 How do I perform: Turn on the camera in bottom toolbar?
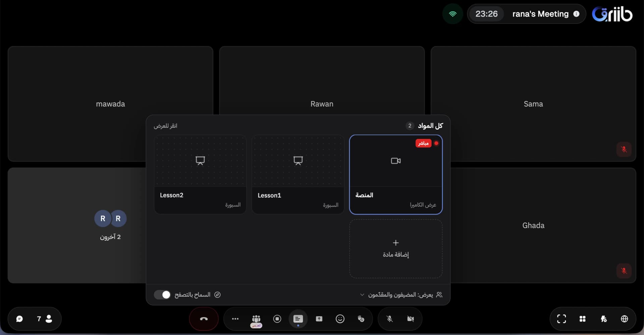[x=410, y=319]
